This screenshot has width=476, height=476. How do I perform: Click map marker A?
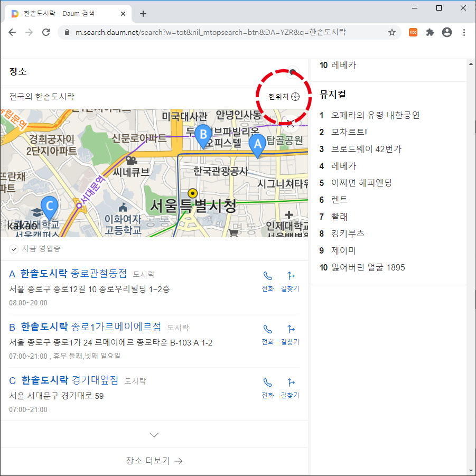point(257,146)
